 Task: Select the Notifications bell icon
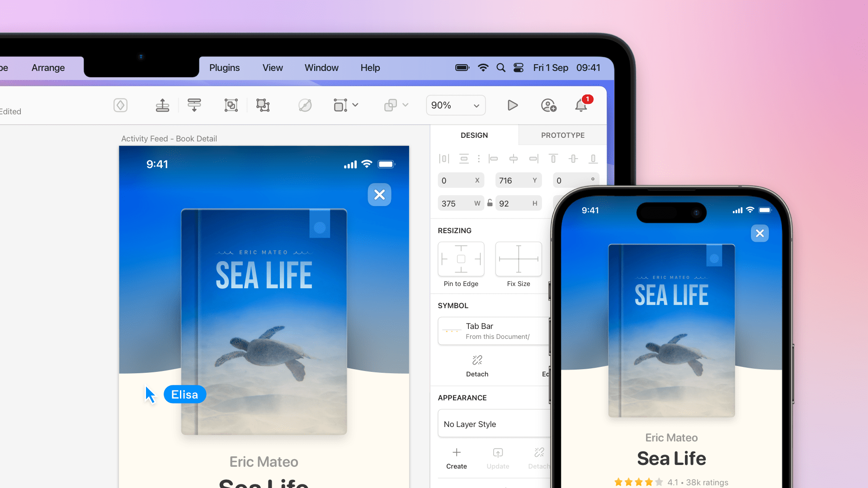click(x=581, y=105)
